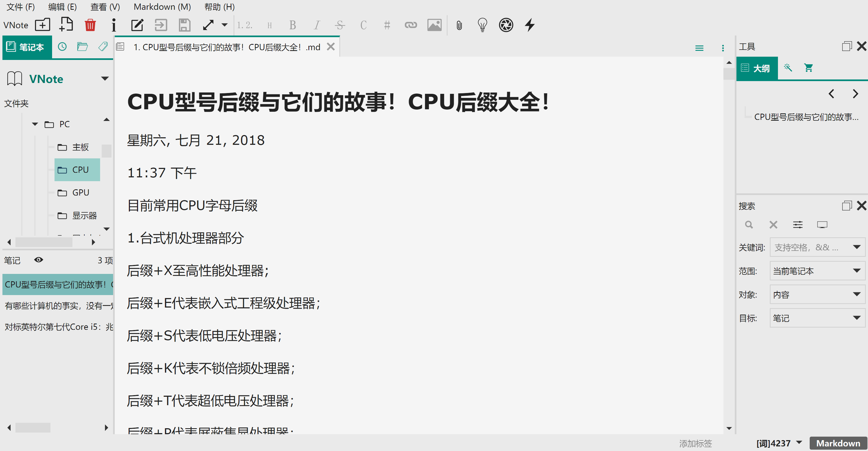Open the 目标 search target dropdown
This screenshot has height=451, width=868.
817,318
